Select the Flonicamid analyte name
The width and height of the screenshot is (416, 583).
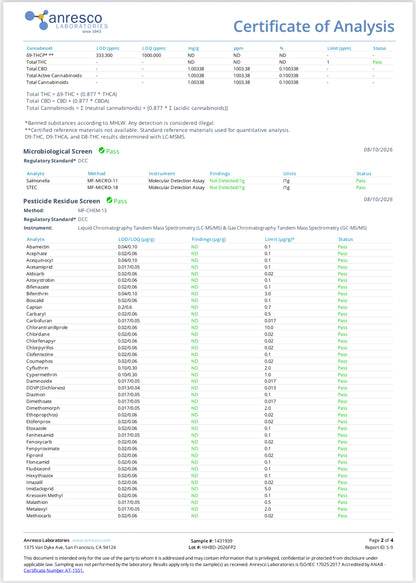(x=38, y=462)
